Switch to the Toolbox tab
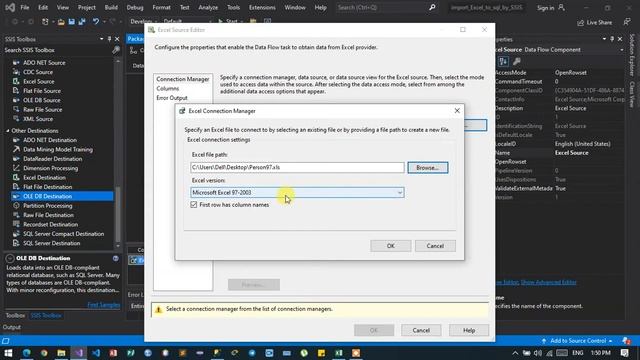The width and height of the screenshot is (640, 360). (x=15, y=316)
